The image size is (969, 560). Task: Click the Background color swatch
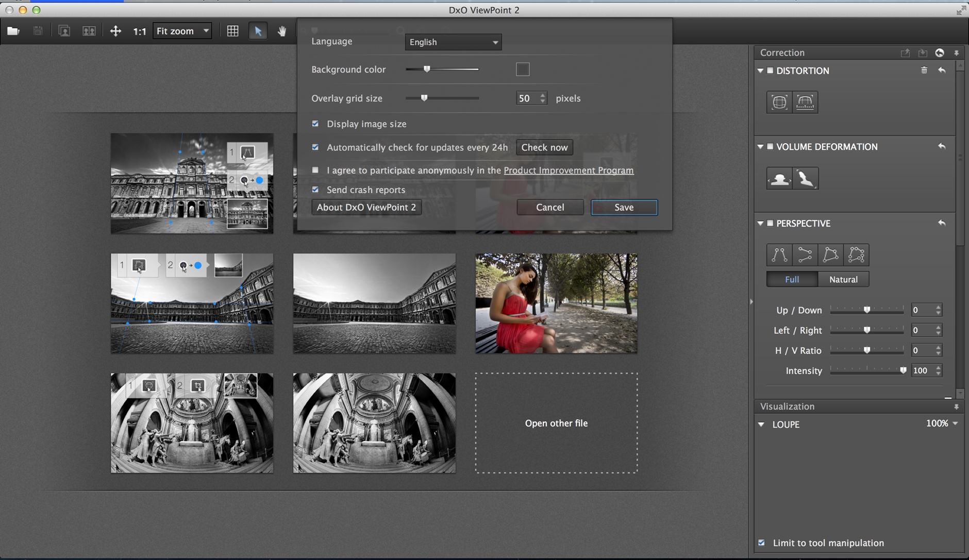523,69
